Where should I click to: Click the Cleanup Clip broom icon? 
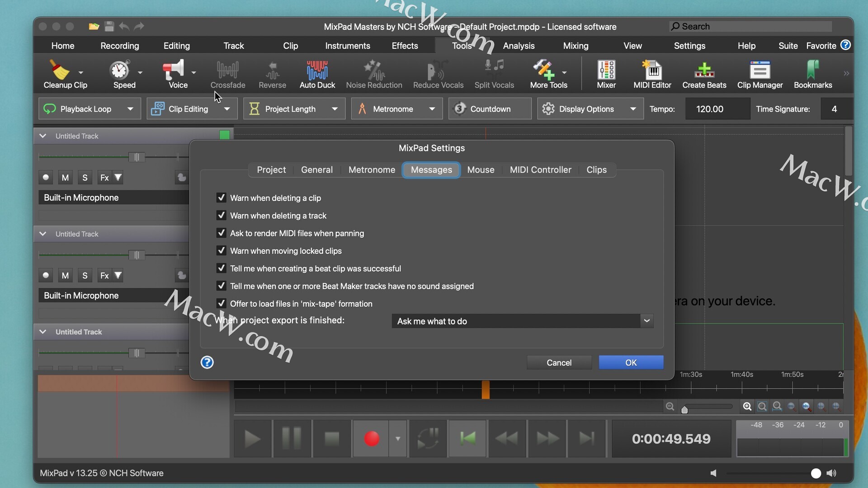click(59, 70)
